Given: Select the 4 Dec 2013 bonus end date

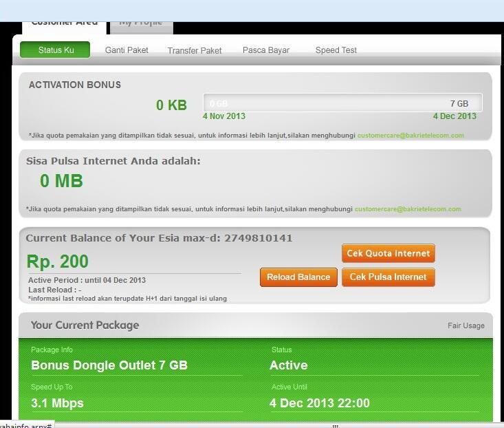Looking at the screenshot, I should (454, 116).
